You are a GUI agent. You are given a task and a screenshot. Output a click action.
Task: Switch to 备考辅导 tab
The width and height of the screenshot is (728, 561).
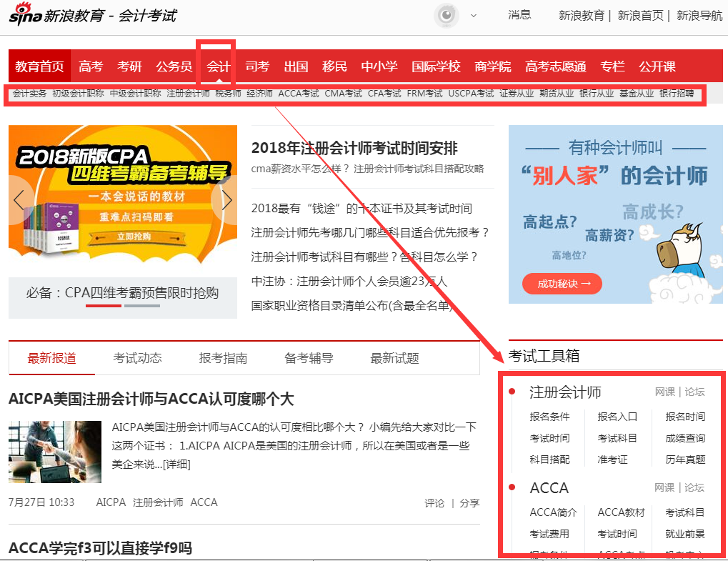click(x=309, y=358)
